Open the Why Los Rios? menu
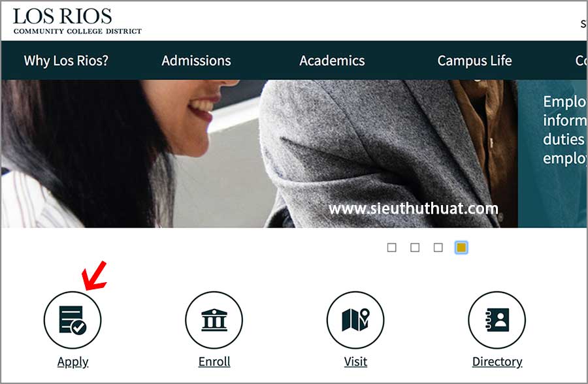The height and width of the screenshot is (384, 588). pyautogui.click(x=66, y=60)
